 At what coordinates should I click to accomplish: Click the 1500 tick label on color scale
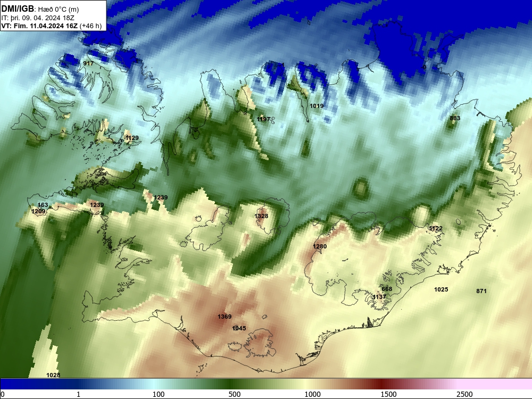[388, 394]
